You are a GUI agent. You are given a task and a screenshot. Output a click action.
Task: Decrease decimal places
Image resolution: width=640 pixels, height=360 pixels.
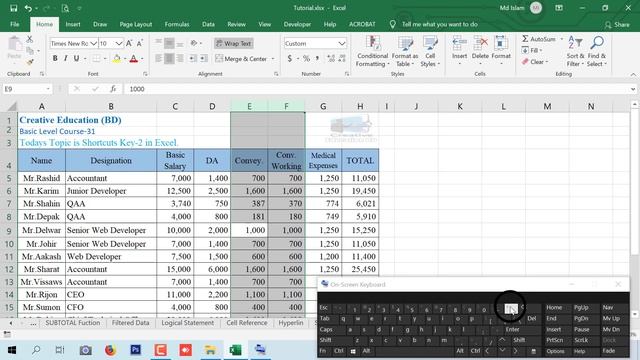[342, 59]
